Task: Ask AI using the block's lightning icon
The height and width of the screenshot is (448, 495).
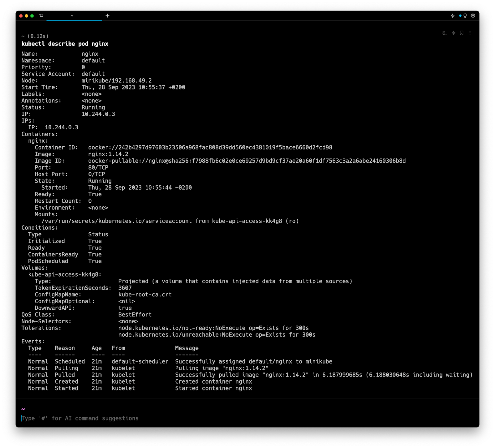Action: tap(453, 33)
